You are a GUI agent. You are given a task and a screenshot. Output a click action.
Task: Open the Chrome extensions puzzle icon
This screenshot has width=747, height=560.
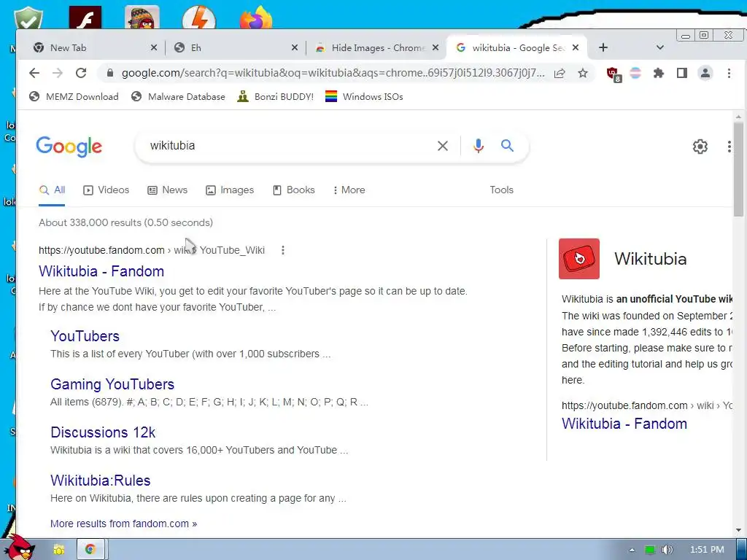pyautogui.click(x=659, y=73)
